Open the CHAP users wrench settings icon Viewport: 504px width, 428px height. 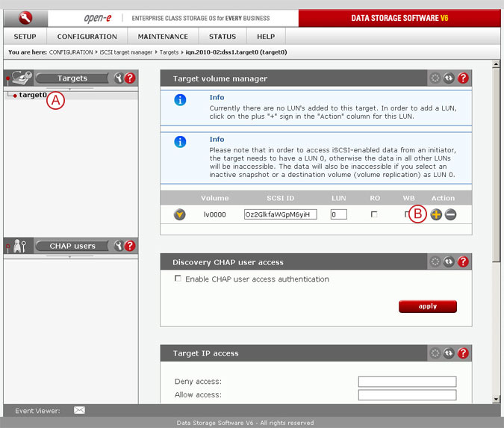point(119,246)
